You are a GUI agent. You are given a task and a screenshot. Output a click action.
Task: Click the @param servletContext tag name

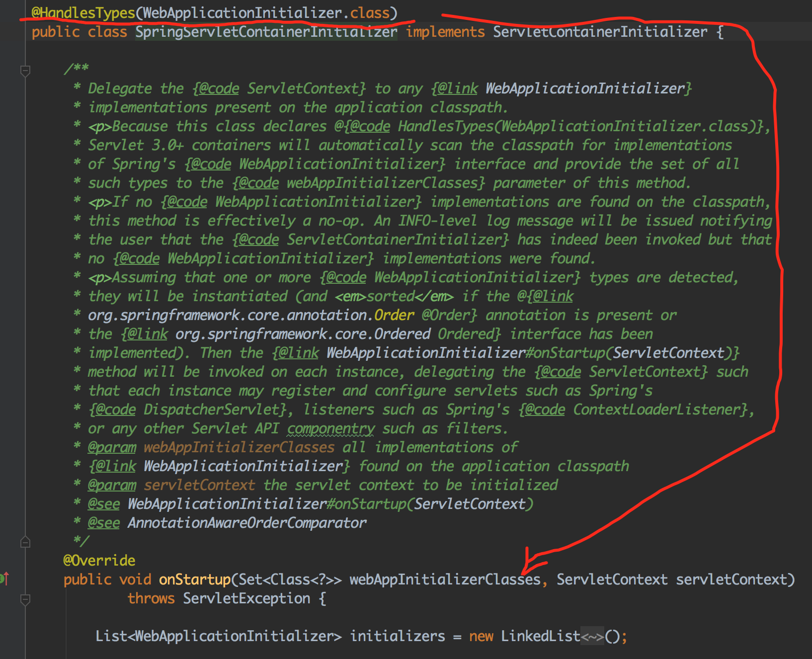pyautogui.click(x=199, y=485)
